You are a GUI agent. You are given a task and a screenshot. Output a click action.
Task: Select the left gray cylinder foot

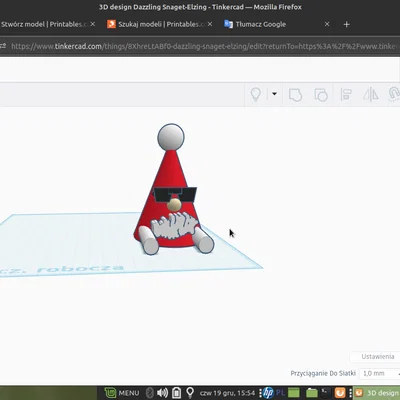pos(148,240)
